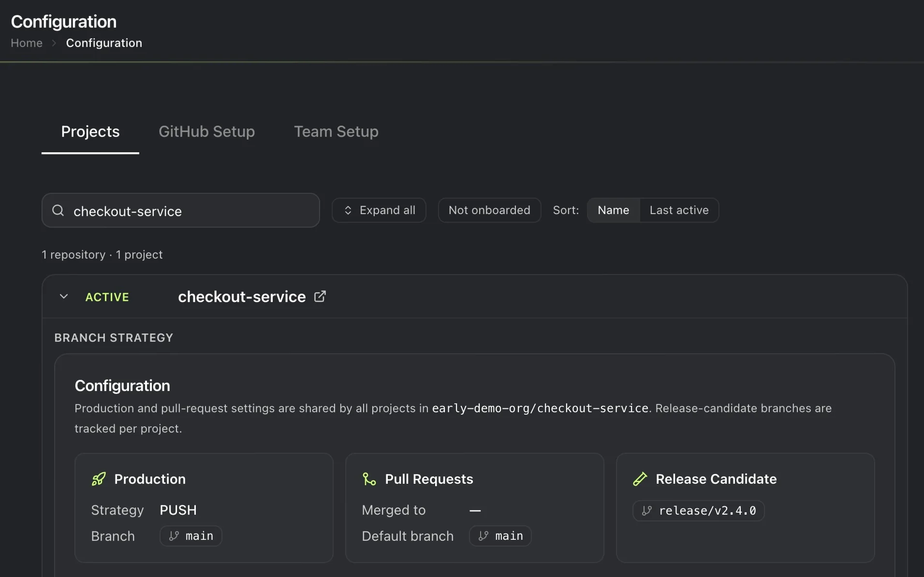The height and width of the screenshot is (577, 924).
Task: Click the PUSH strategy value
Action: pyautogui.click(x=178, y=510)
